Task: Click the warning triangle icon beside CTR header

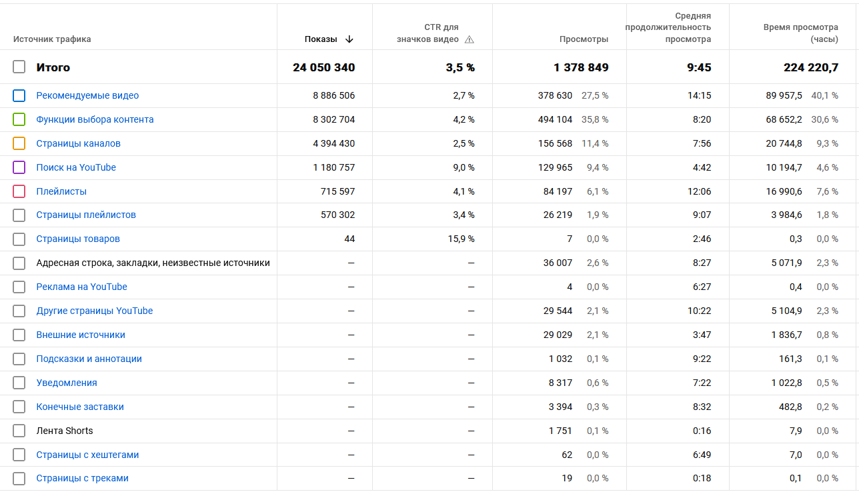Action: [470, 39]
